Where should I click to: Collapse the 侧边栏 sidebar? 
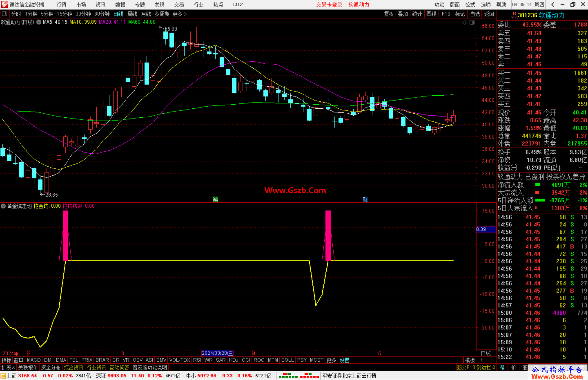[x=486, y=367]
